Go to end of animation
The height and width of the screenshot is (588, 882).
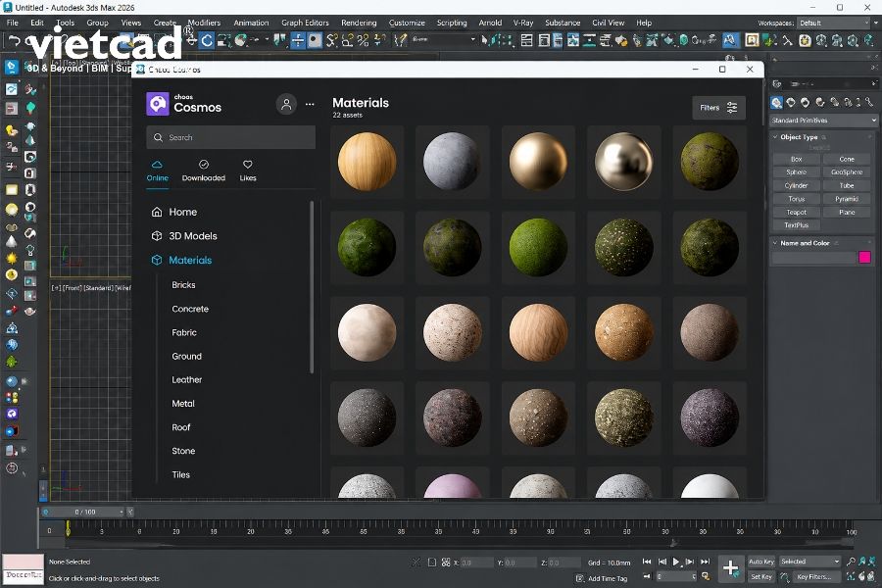tap(706, 562)
